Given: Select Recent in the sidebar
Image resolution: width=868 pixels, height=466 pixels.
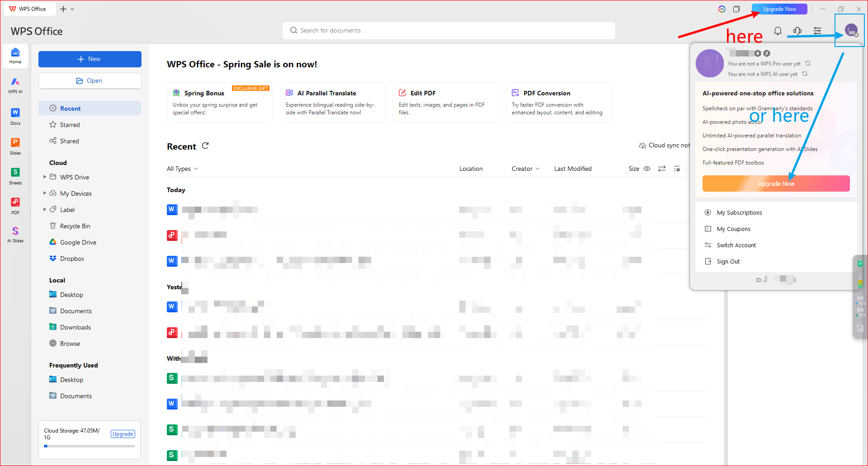Looking at the screenshot, I should click(90, 108).
